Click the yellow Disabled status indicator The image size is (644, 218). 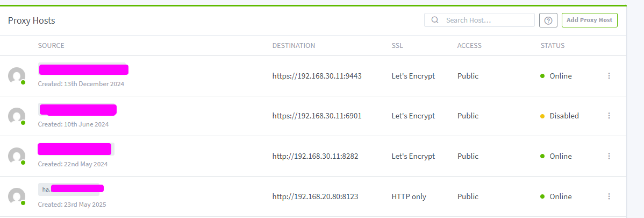point(542,116)
